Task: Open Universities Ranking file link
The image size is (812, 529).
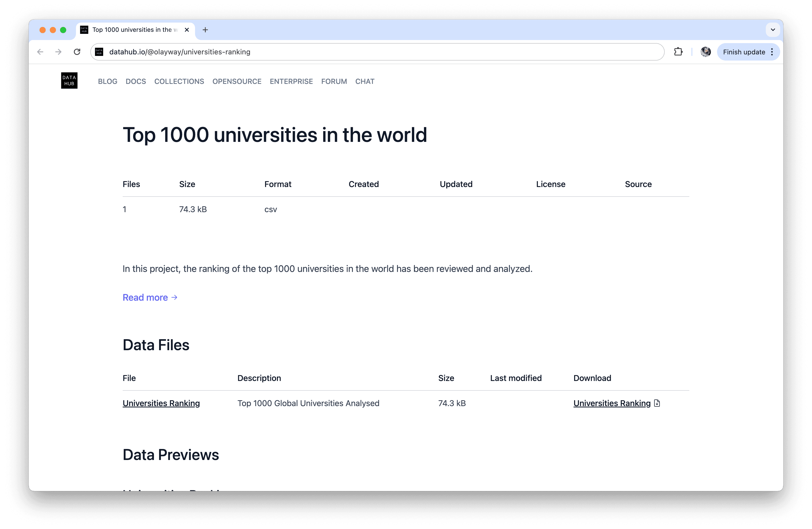Action: pyautogui.click(x=161, y=403)
